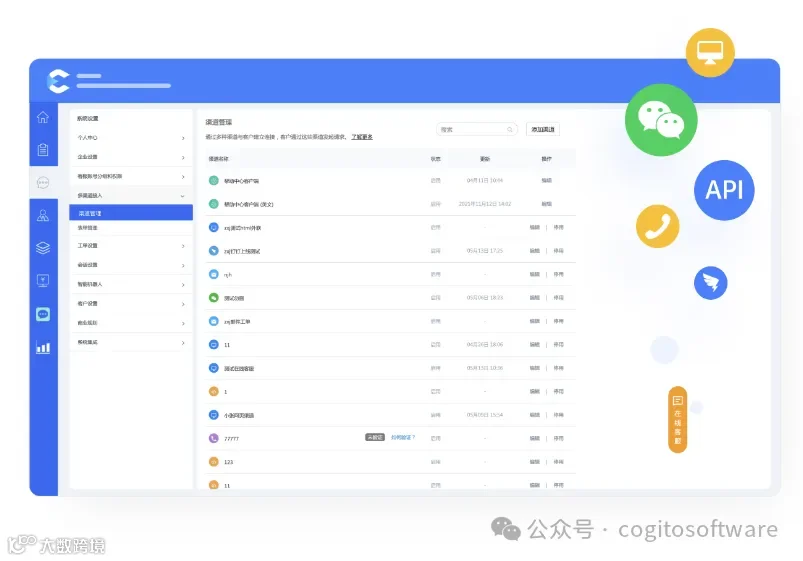Select the highlighted 渠道管理 menu item
The image size is (803, 561).
click(x=131, y=213)
